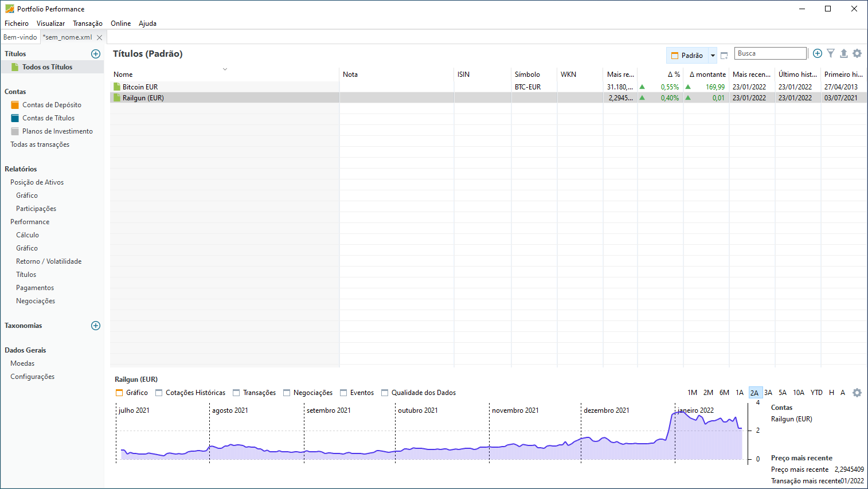Click the export data upload icon
This screenshot has width=868, height=489.
click(844, 53)
